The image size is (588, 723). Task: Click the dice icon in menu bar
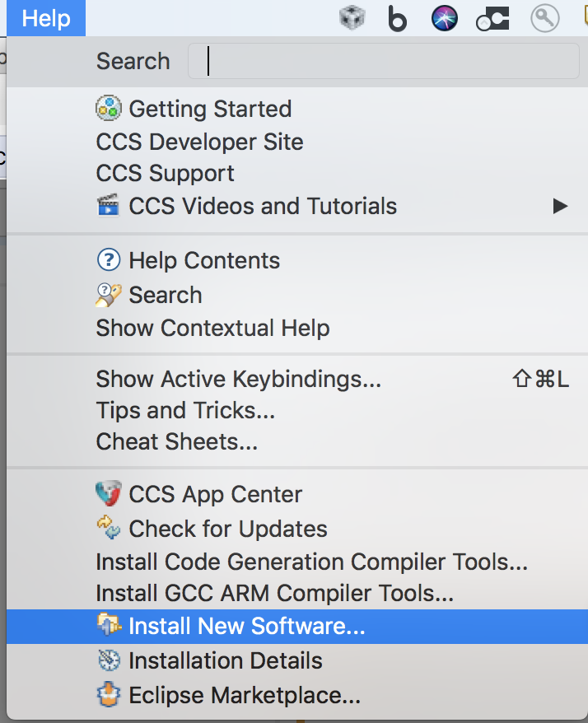352,18
